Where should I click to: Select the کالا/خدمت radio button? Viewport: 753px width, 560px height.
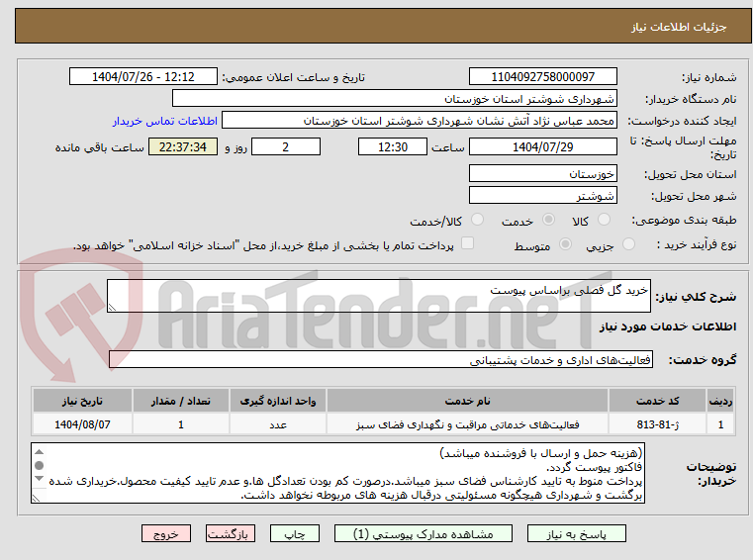[477, 220]
